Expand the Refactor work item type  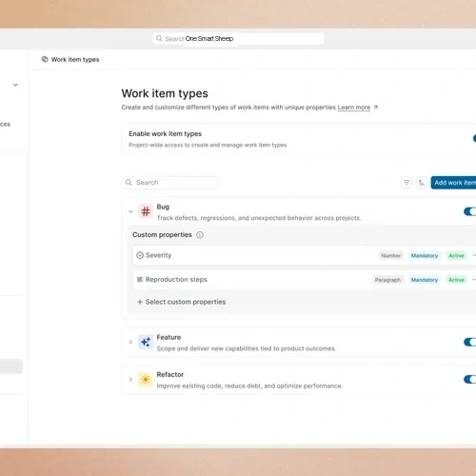tap(130, 379)
